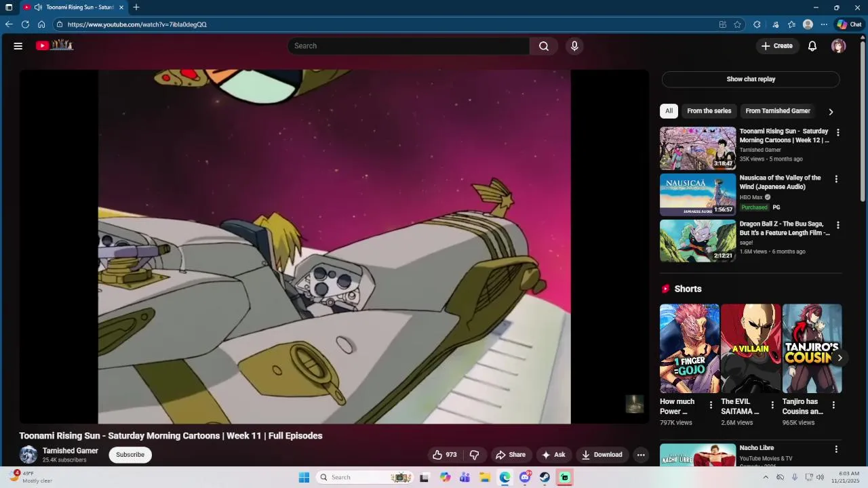Open the browser profile icon

click(x=808, y=24)
